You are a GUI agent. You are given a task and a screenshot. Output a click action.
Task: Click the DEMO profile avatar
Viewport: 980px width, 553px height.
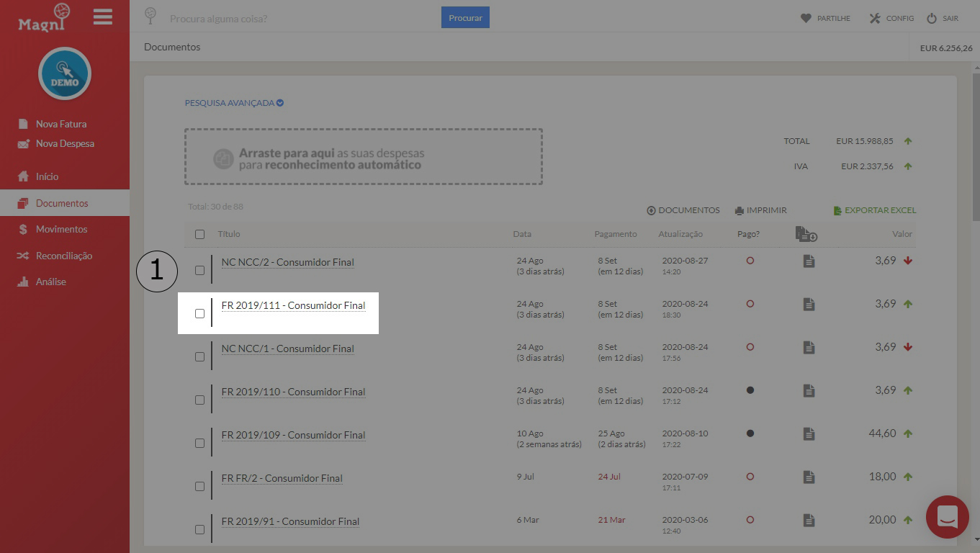[x=65, y=73]
